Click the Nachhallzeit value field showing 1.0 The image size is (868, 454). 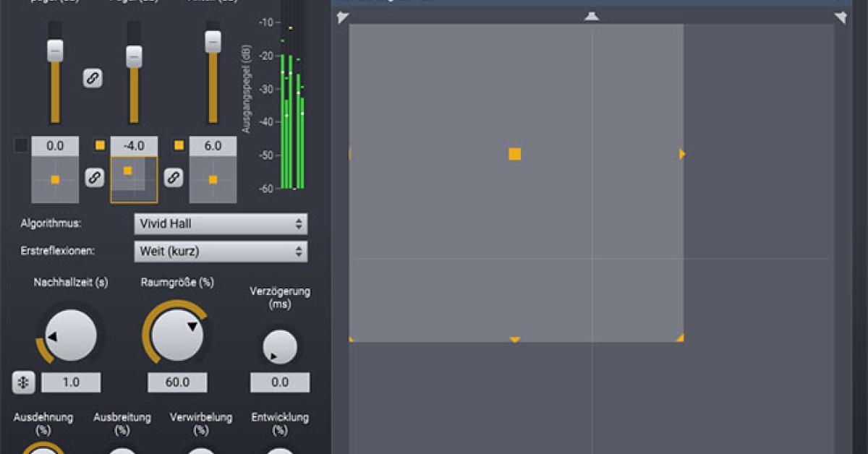pos(71,382)
